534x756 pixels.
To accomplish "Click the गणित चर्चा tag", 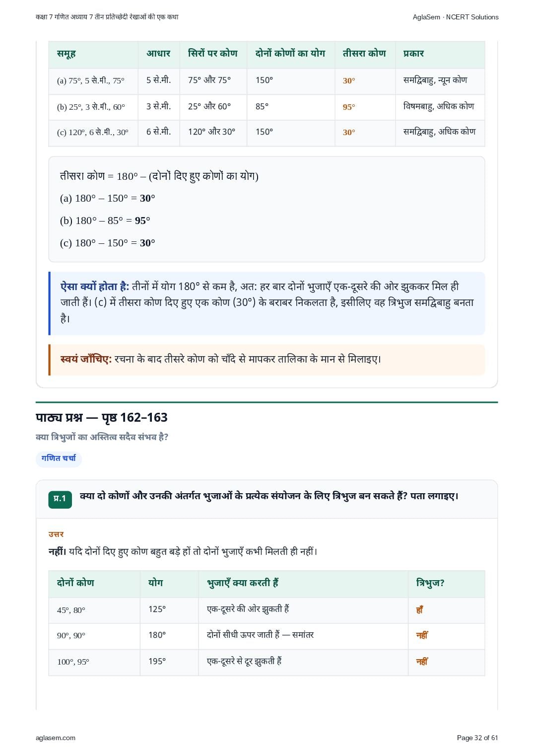I will [x=59, y=458].
